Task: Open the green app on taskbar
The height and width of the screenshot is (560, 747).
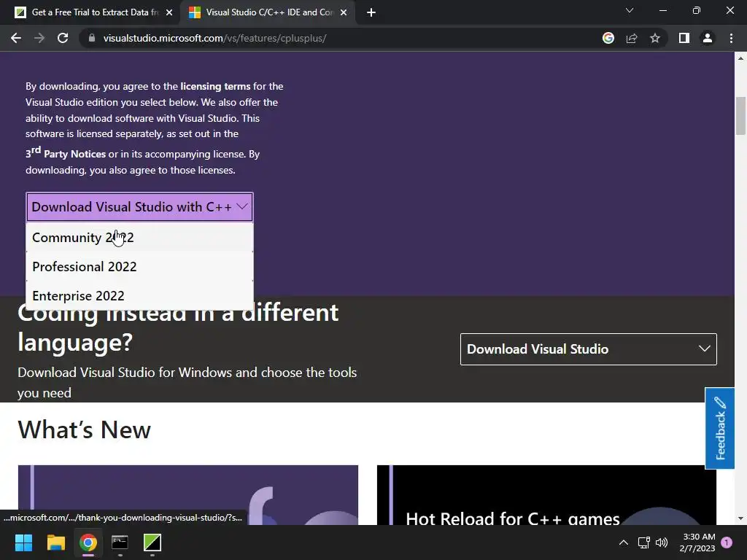Action: (x=152, y=542)
